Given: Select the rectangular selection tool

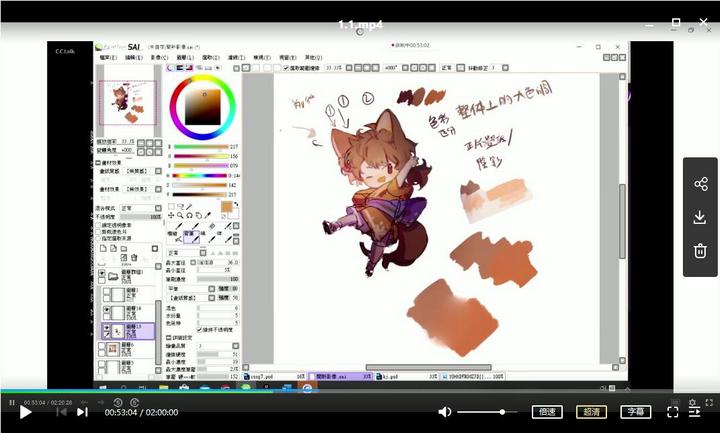Looking at the screenshot, I should [171, 207].
